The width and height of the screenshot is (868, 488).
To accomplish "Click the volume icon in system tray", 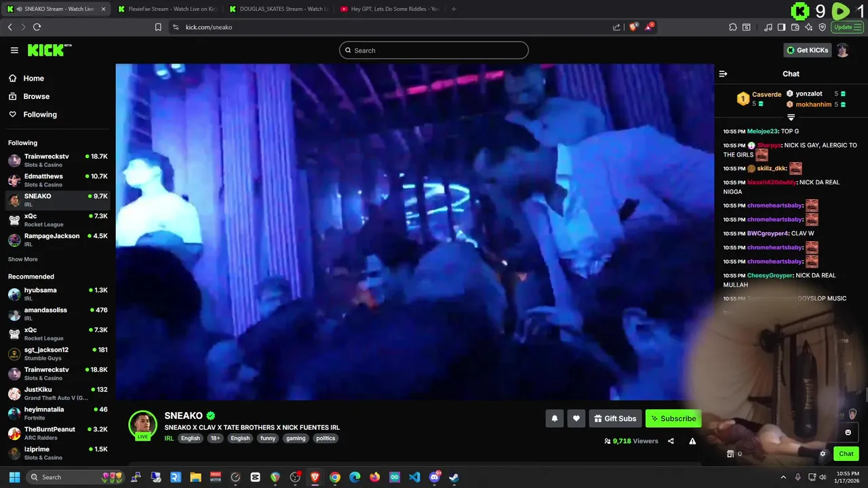I will pos(823,477).
